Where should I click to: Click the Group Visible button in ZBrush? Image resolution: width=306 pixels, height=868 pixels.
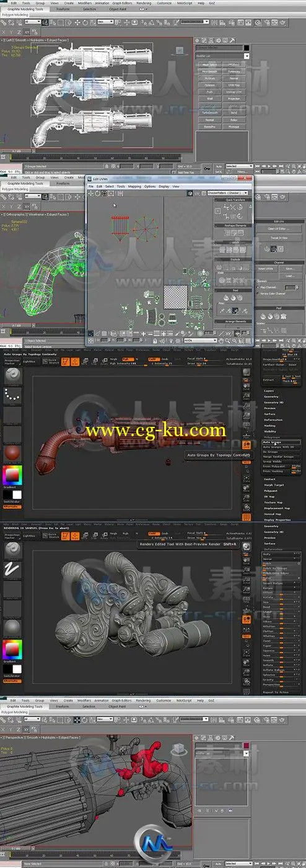click(x=281, y=462)
